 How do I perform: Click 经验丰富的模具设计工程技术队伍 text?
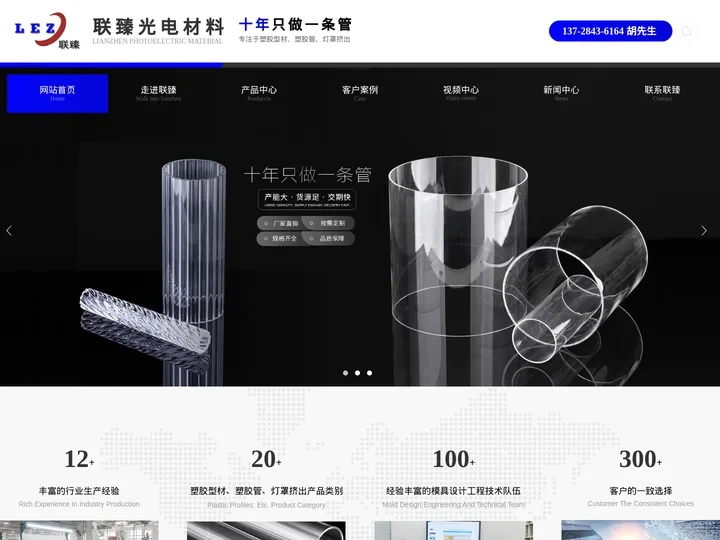(454, 491)
